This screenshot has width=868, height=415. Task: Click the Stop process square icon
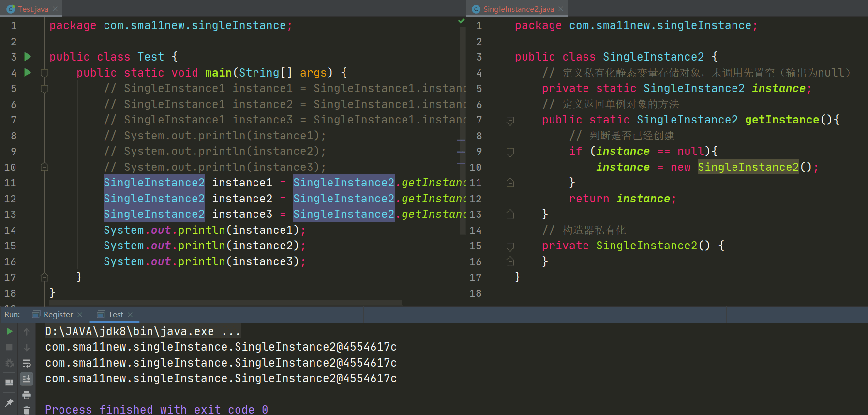pyautogui.click(x=9, y=347)
